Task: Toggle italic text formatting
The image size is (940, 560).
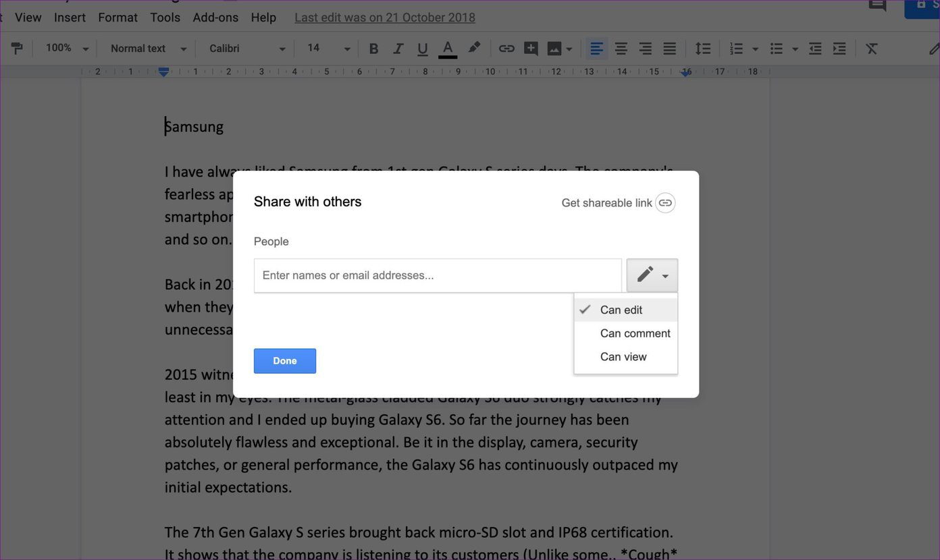Action: pos(398,49)
